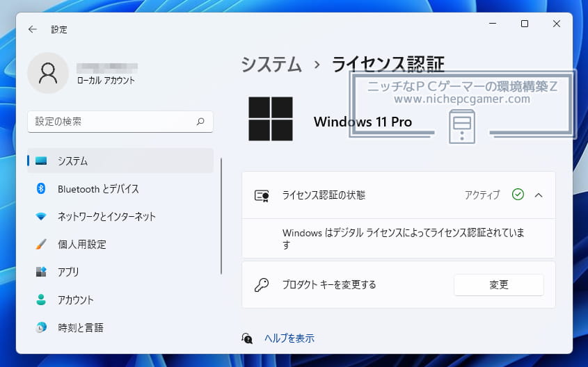The width and height of the screenshot is (588, 367).
Task: Select システム in the sidebar
Action: click(x=120, y=161)
